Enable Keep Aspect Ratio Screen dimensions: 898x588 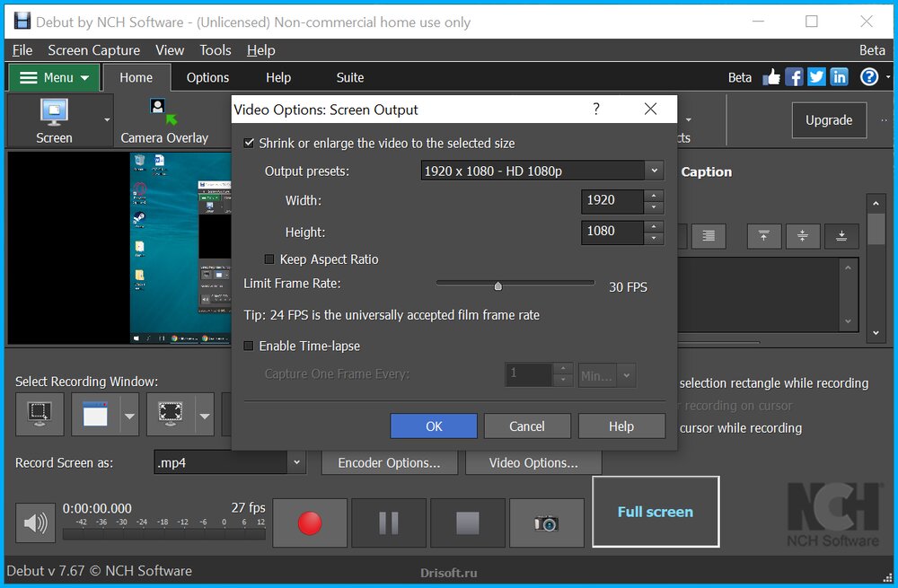click(270, 259)
